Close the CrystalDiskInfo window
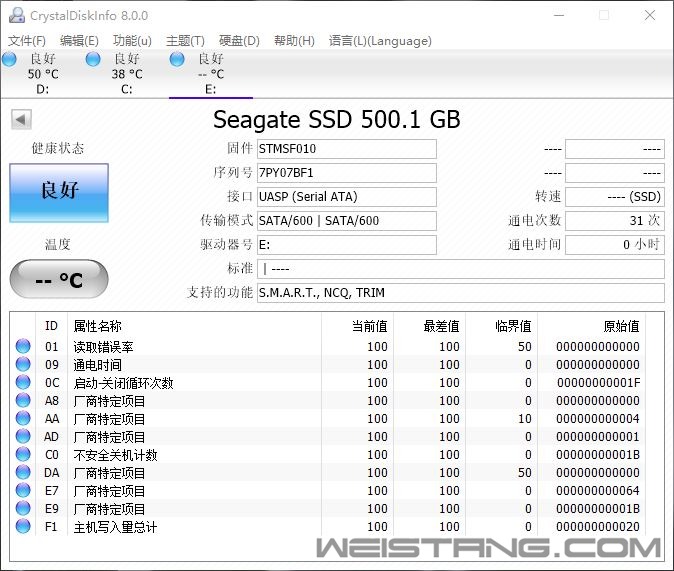The width and height of the screenshot is (674, 571). pyautogui.click(x=650, y=15)
